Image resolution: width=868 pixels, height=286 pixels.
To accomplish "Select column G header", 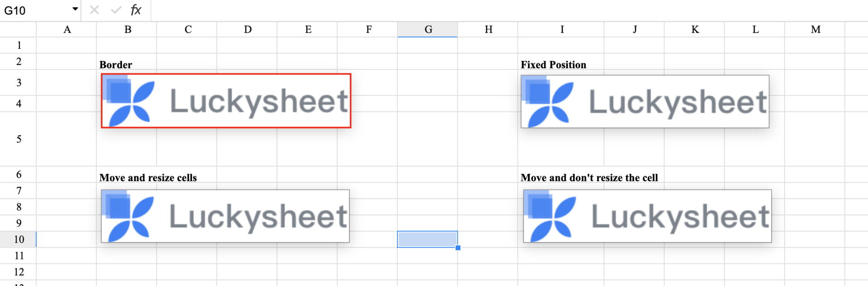I will 428,29.
